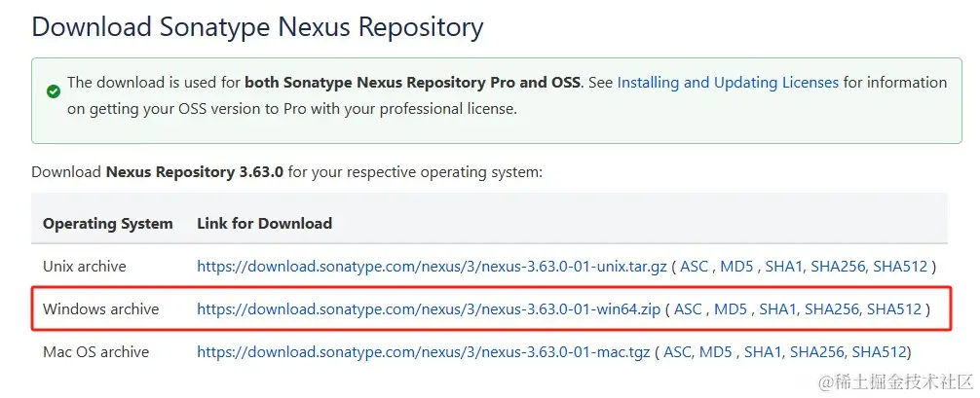
Task: Open MD5 checksum for Unix archive
Action: tap(737, 266)
